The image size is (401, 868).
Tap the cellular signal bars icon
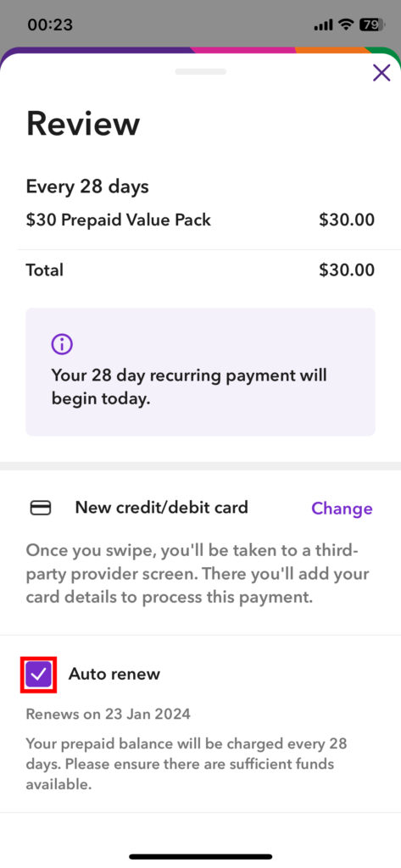click(324, 25)
